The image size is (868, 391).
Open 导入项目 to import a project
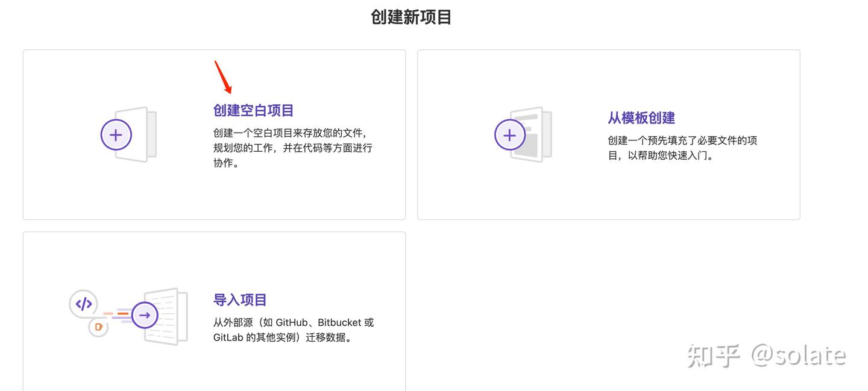(239, 299)
